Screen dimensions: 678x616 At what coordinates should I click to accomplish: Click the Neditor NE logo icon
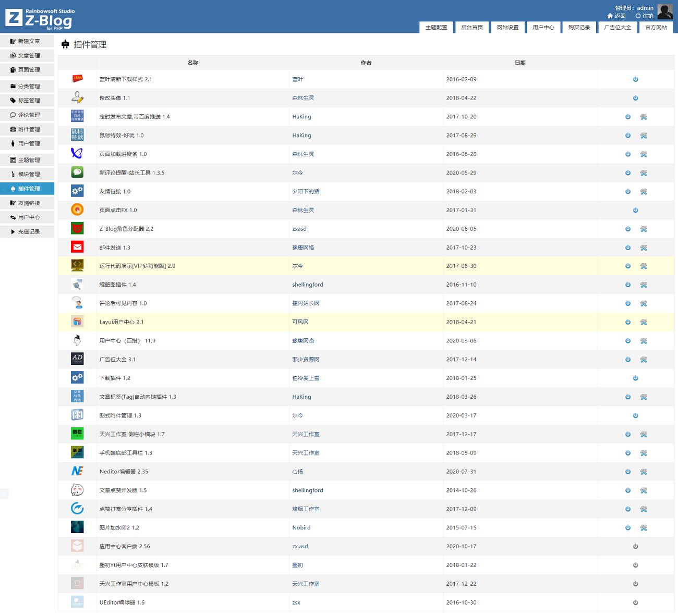click(77, 471)
